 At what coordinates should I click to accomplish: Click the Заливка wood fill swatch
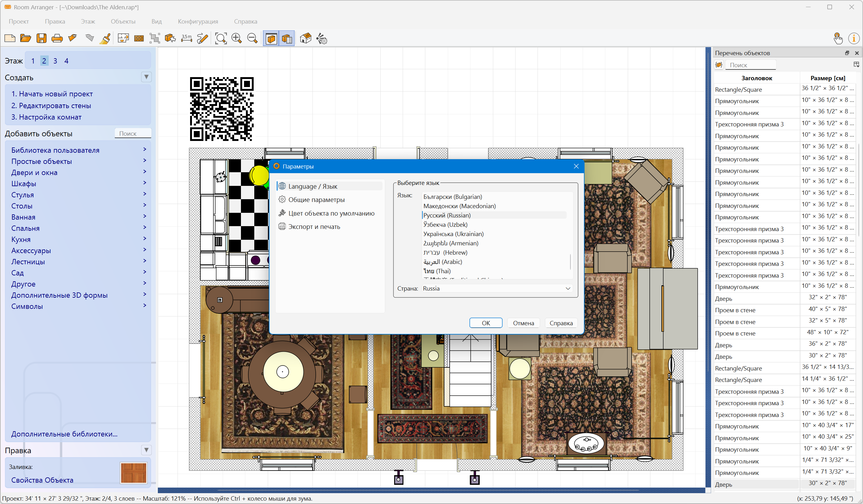click(134, 472)
